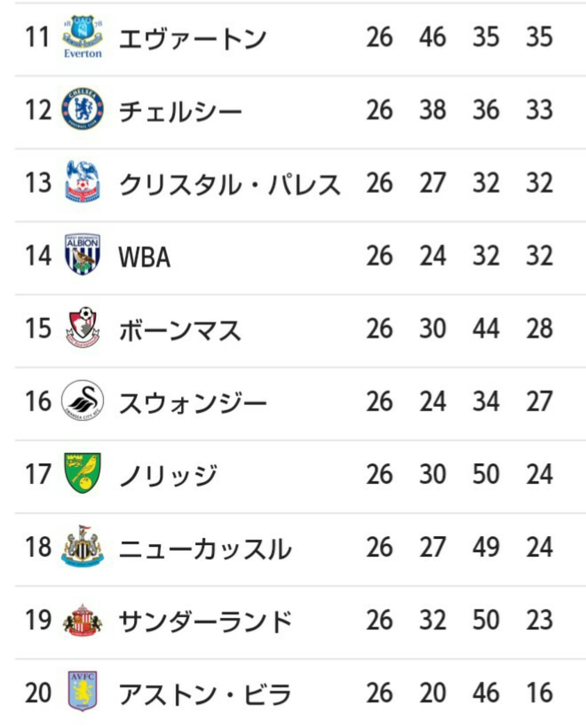586x728 pixels.
Task: Open the チェルシー team page
Action: [181, 111]
